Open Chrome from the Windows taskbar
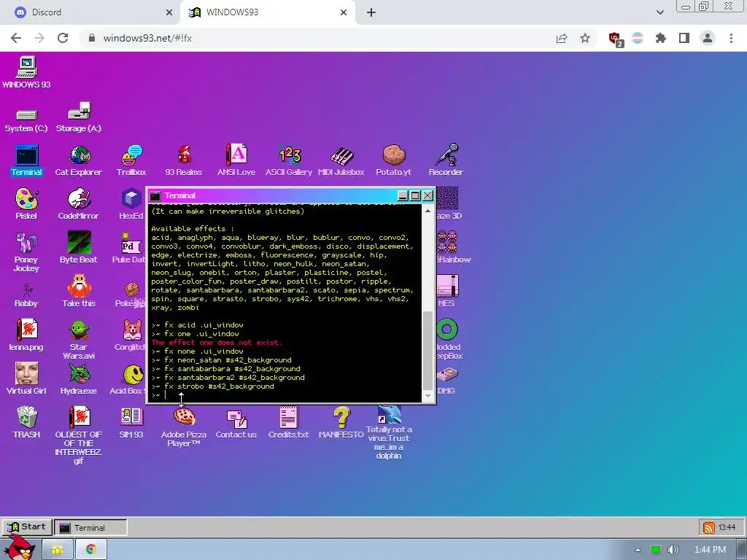Viewport: 747px width, 560px height. (90, 550)
